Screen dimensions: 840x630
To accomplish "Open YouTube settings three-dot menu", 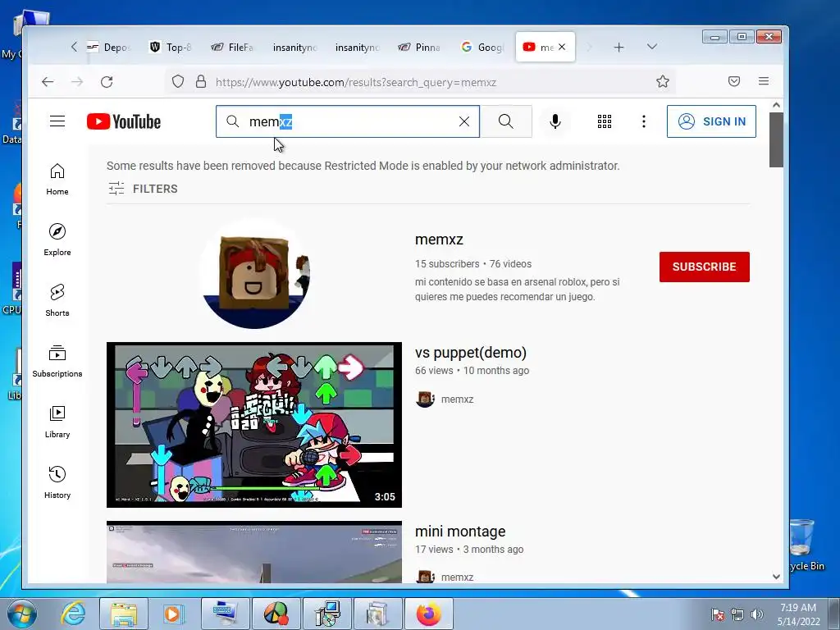I will tap(644, 121).
